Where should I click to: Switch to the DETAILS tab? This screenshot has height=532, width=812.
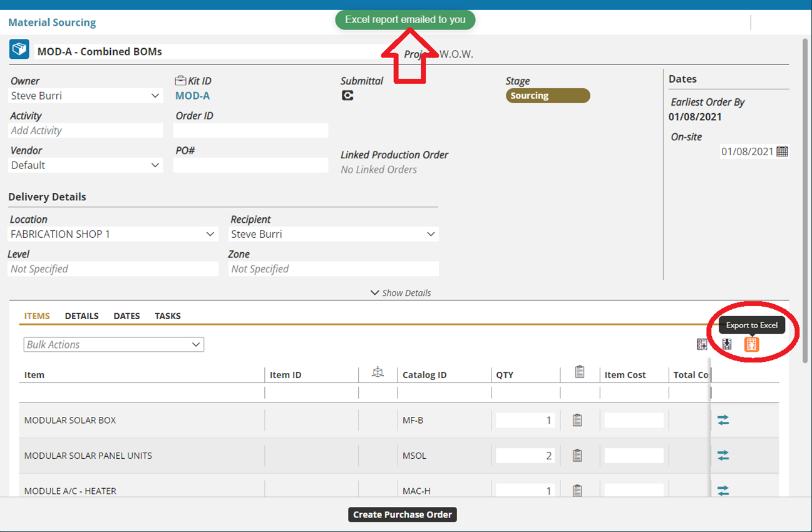(81, 316)
